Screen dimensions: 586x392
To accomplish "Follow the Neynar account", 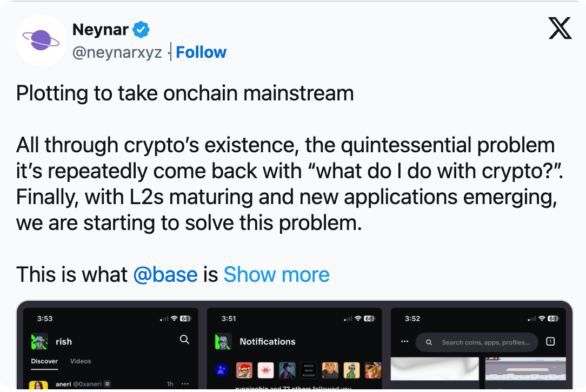I will [x=201, y=52].
